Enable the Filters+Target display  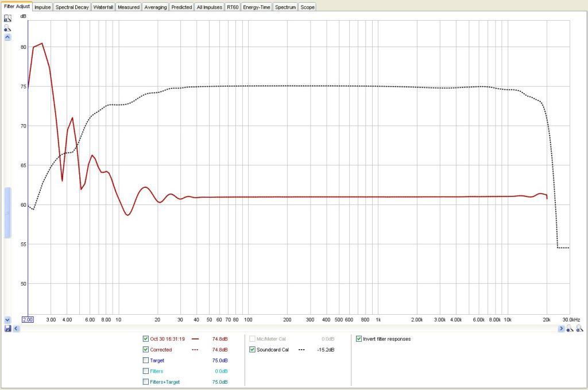tap(146, 381)
